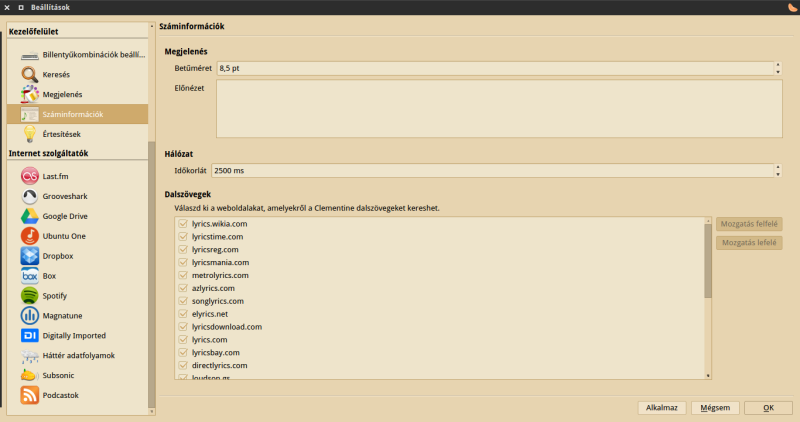The width and height of the screenshot is (800, 422).
Task: Click the Grooveshark icon
Action: (30, 196)
